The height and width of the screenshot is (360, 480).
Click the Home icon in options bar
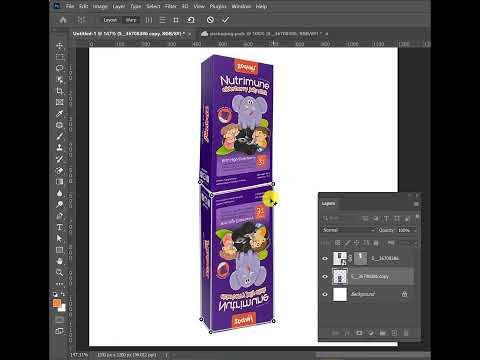pos(63,20)
